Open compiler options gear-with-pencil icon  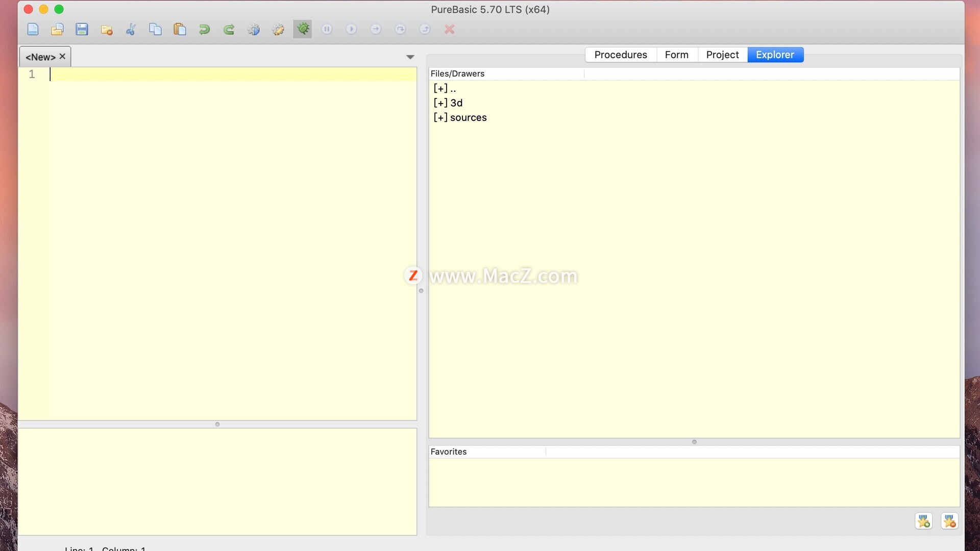[x=278, y=29]
